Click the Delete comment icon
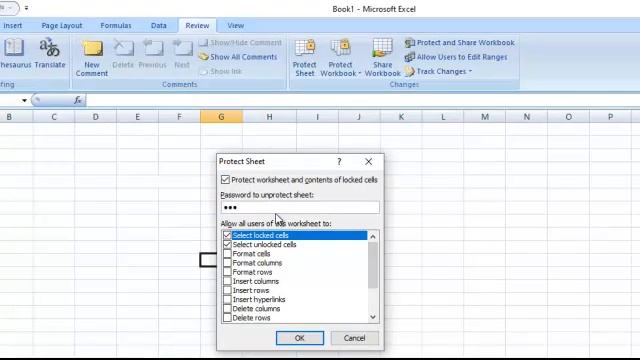Image resolution: width=640 pixels, height=360 pixels. click(123, 53)
